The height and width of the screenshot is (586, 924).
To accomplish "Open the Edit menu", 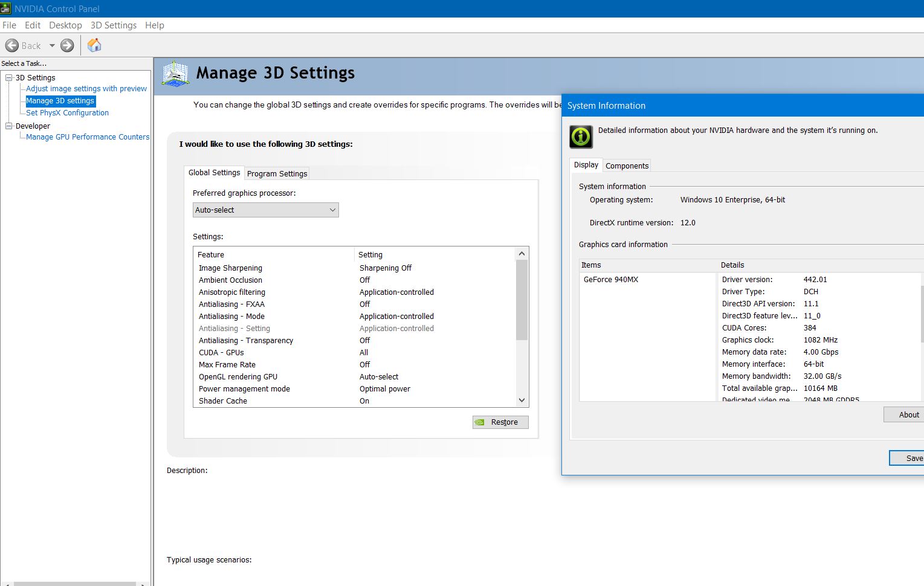I will [x=33, y=25].
